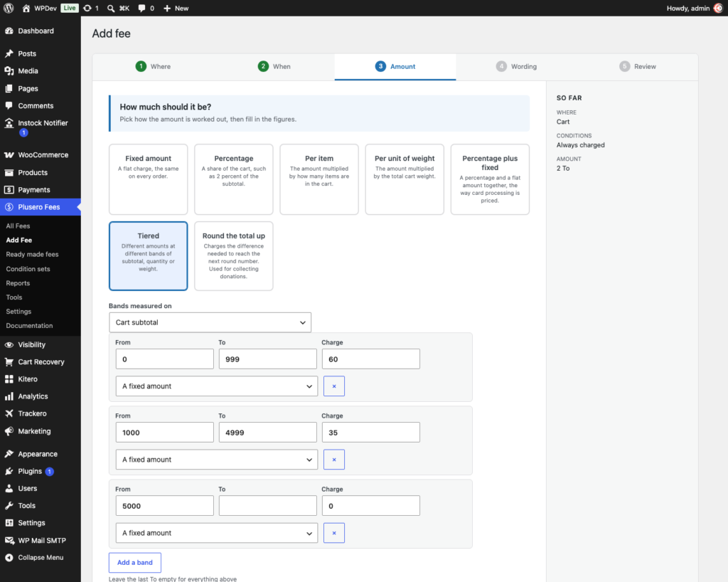Go to the Wording step tab
The width and height of the screenshot is (728, 582).
[x=516, y=66]
